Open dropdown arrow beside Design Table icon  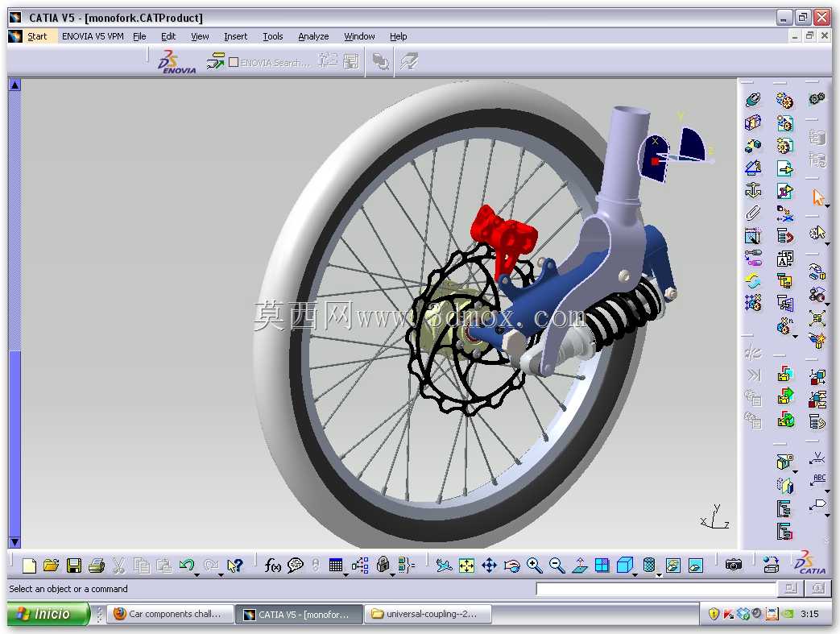click(x=346, y=574)
